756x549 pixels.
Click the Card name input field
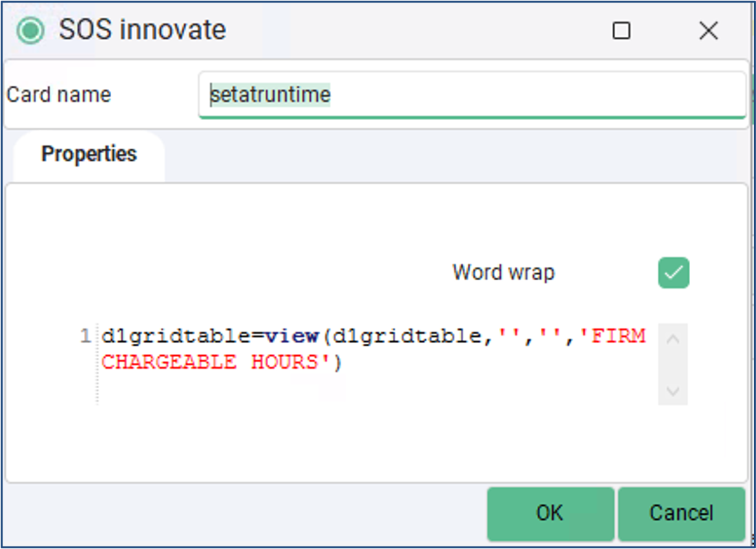[452, 95]
